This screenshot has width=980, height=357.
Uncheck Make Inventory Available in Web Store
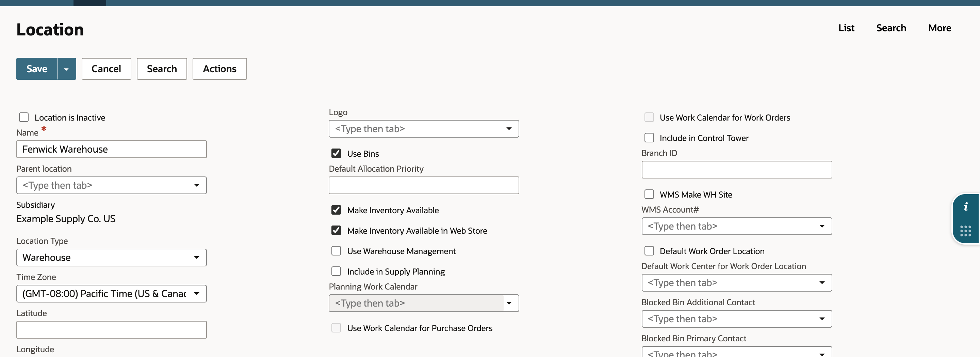coord(336,231)
